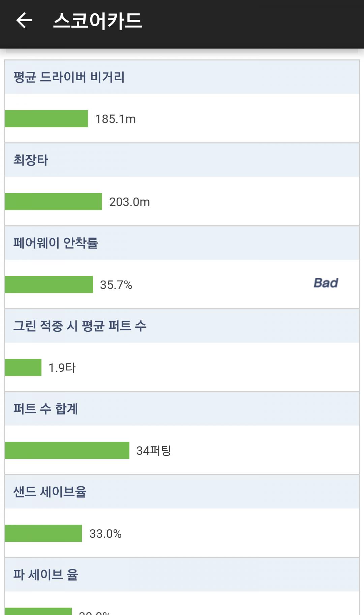The image size is (364, 615).
Task: Click the 203.0m longest drive bar
Action: click(x=54, y=202)
